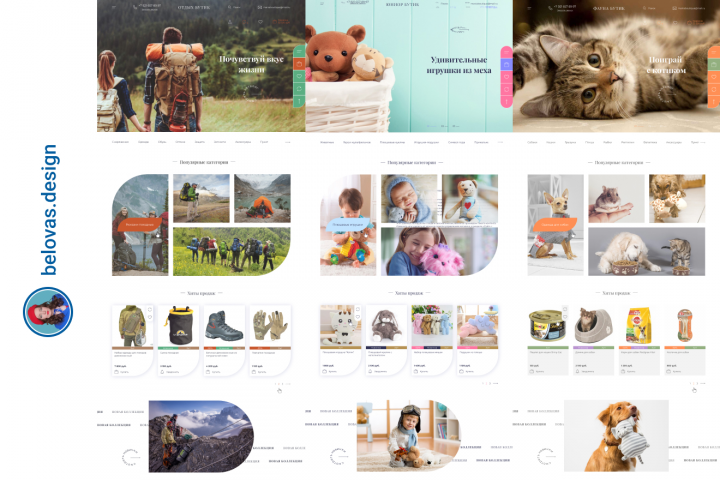Open sleeping baby category image
Image resolution: width=720 pixels, height=480 pixels.
click(x=409, y=198)
